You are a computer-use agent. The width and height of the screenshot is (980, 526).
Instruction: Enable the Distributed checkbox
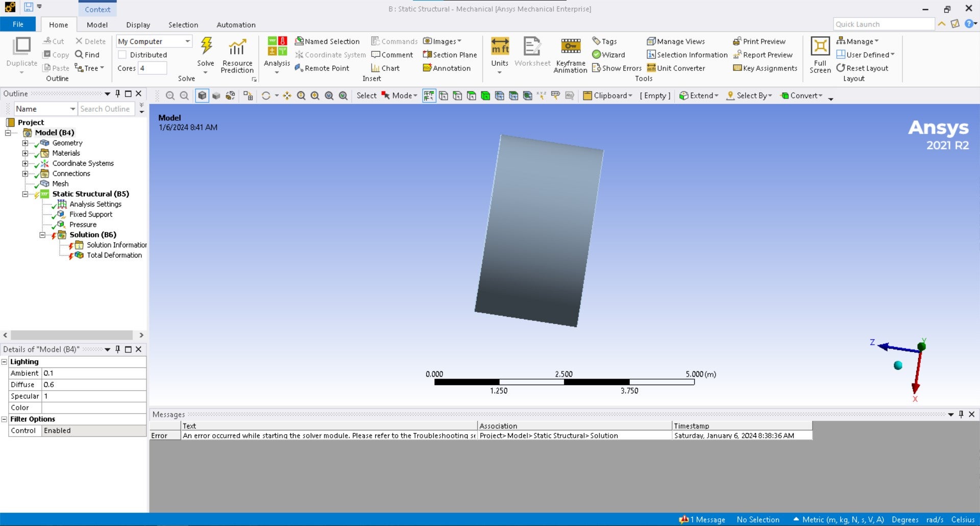click(122, 55)
